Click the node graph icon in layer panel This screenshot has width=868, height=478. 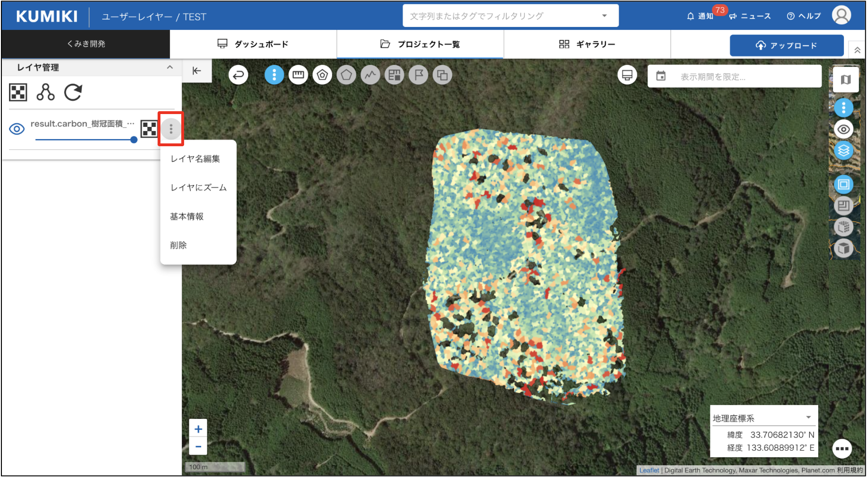click(x=45, y=92)
